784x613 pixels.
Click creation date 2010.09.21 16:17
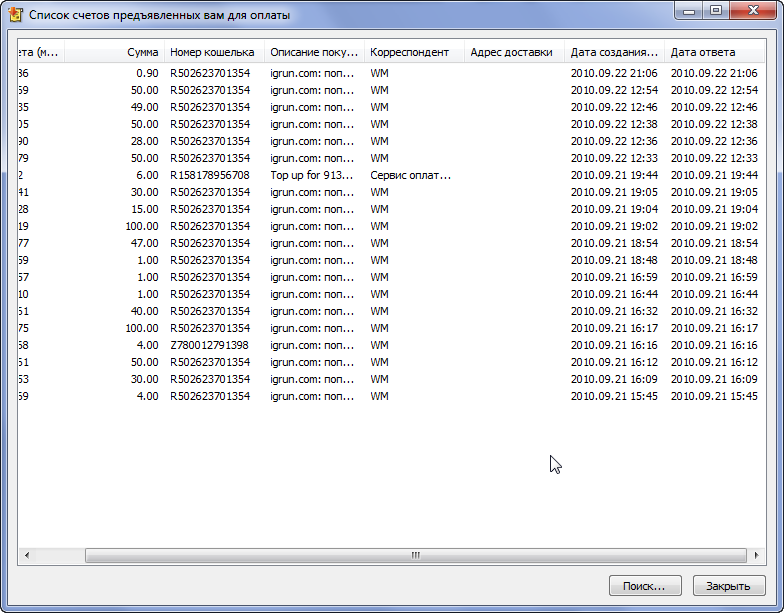614,328
